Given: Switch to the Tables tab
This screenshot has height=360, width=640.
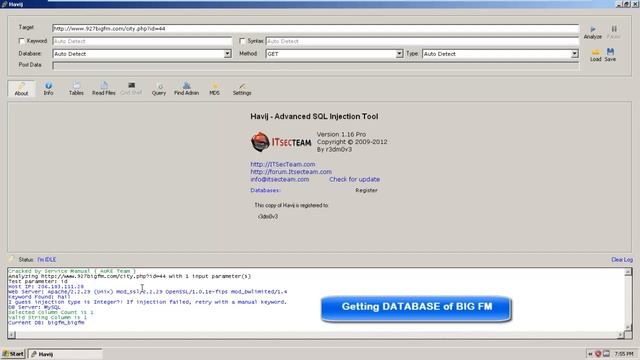Looking at the screenshot, I should pyautogui.click(x=76, y=89).
